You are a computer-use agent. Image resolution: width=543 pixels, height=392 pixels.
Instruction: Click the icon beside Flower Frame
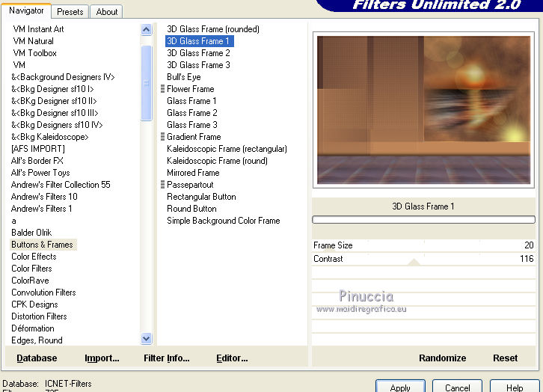pos(162,89)
